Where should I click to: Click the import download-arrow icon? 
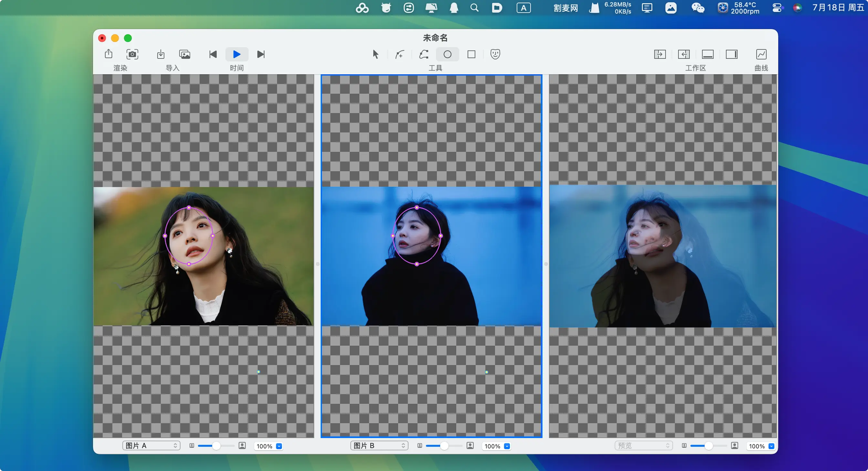click(161, 54)
